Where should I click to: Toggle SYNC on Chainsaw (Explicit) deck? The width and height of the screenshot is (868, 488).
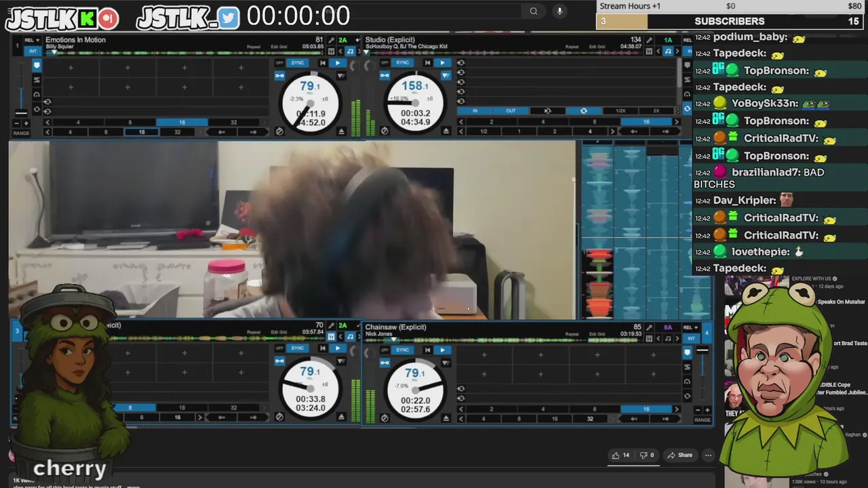[x=403, y=350]
